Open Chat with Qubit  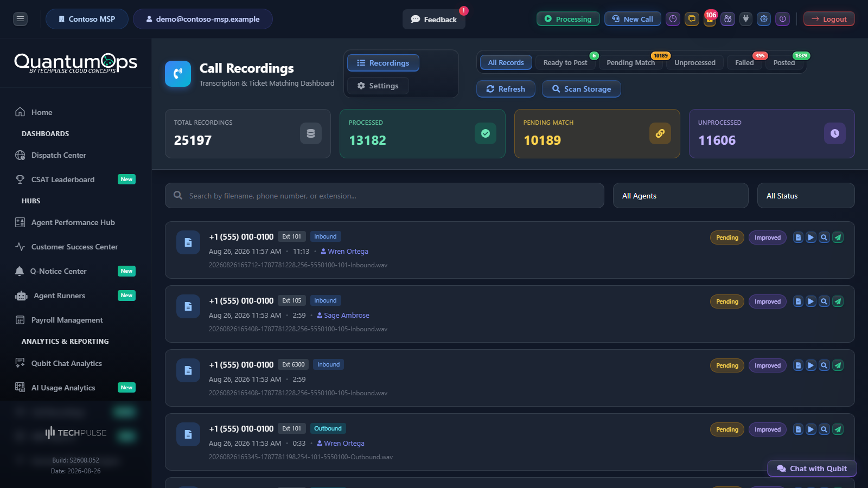pyautogui.click(x=812, y=468)
